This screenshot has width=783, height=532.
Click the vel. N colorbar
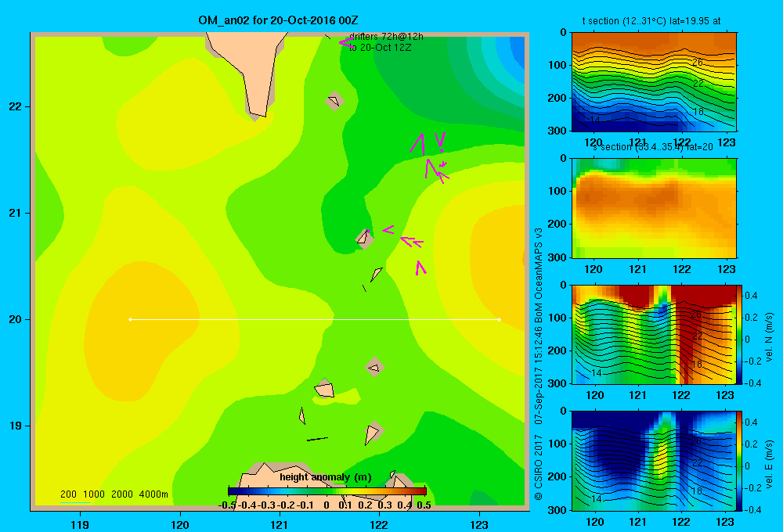click(x=740, y=334)
